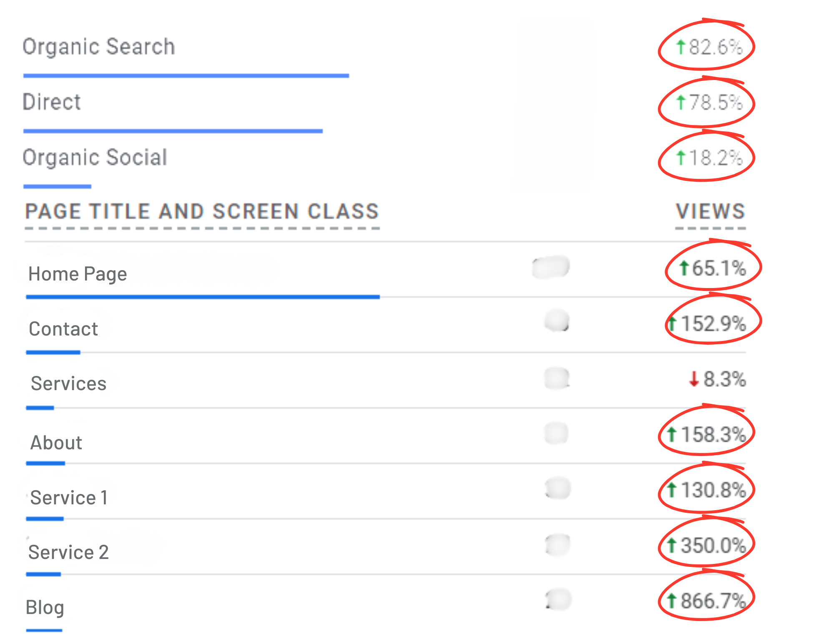Click the green up arrow beside 65.1%
This screenshot has width=834, height=644.
[x=684, y=268]
